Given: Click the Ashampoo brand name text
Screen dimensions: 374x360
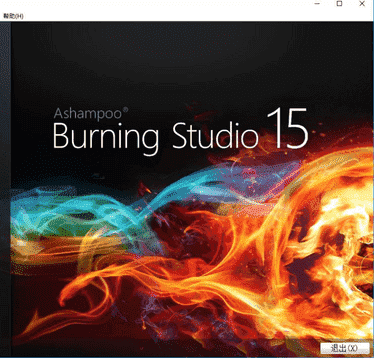Looking at the screenshot, I should coord(88,114).
